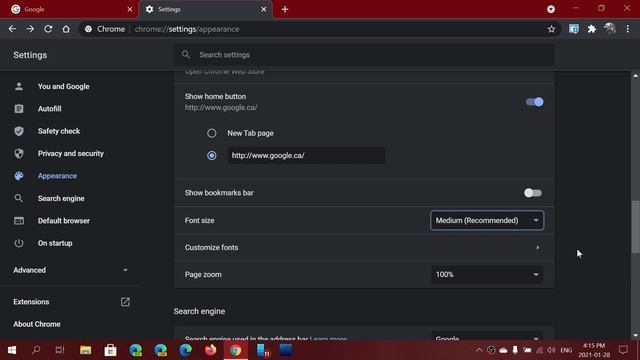Open Windows taskbar search
The width and height of the screenshot is (640, 360).
tap(36, 350)
